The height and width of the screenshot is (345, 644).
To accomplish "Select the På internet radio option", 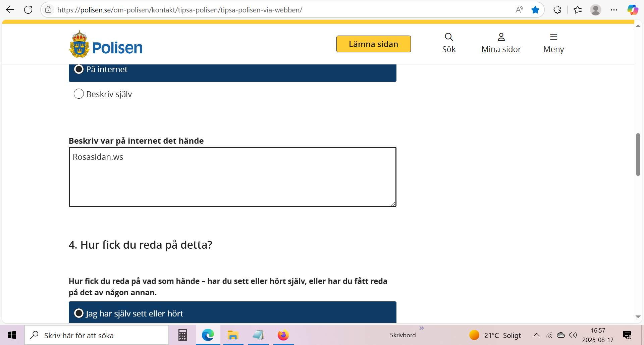I will coord(79,69).
